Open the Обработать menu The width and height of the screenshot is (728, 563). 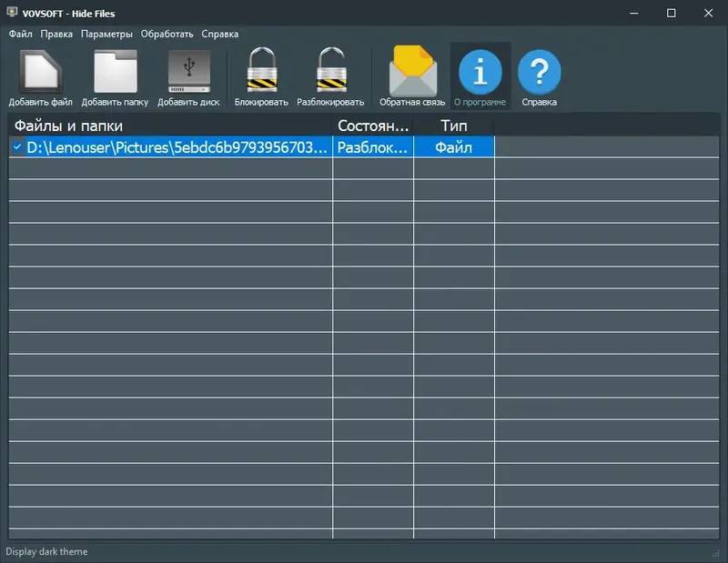tap(167, 34)
